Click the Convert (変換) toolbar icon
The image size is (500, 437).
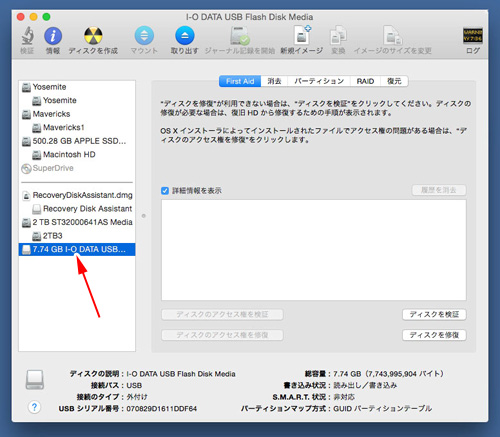[338, 36]
